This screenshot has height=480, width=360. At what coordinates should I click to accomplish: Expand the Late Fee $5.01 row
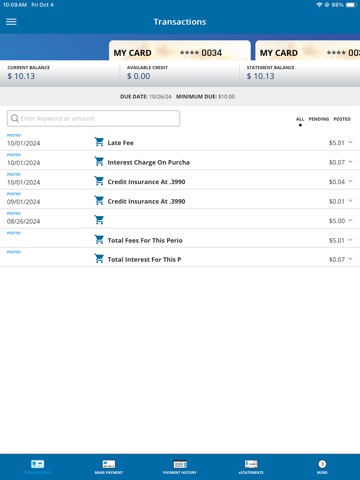pyautogui.click(x=350, y=142)
